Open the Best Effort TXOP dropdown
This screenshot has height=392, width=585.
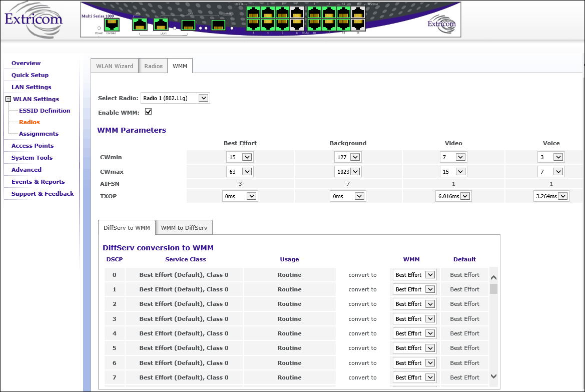pos(240,196)
